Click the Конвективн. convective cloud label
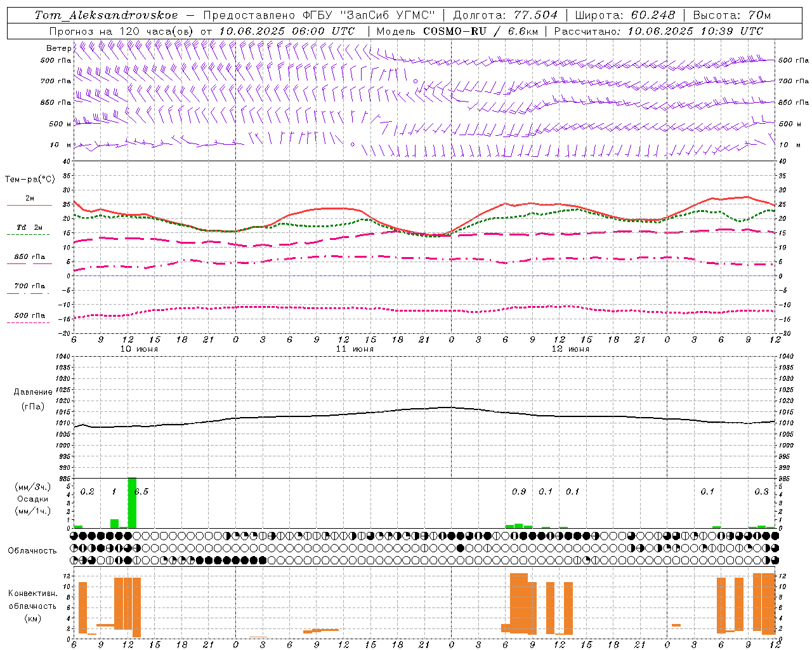This screenshot has width=812, height=650. 32,593
